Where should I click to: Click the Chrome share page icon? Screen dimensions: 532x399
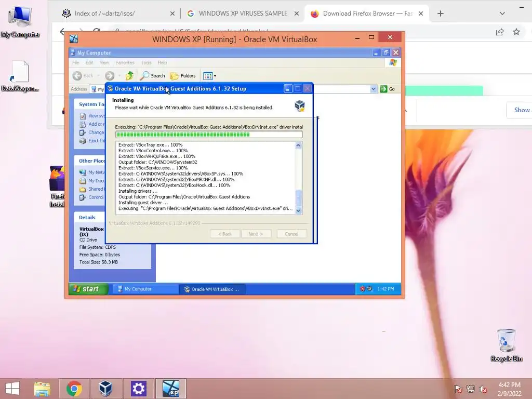point(500,32)
